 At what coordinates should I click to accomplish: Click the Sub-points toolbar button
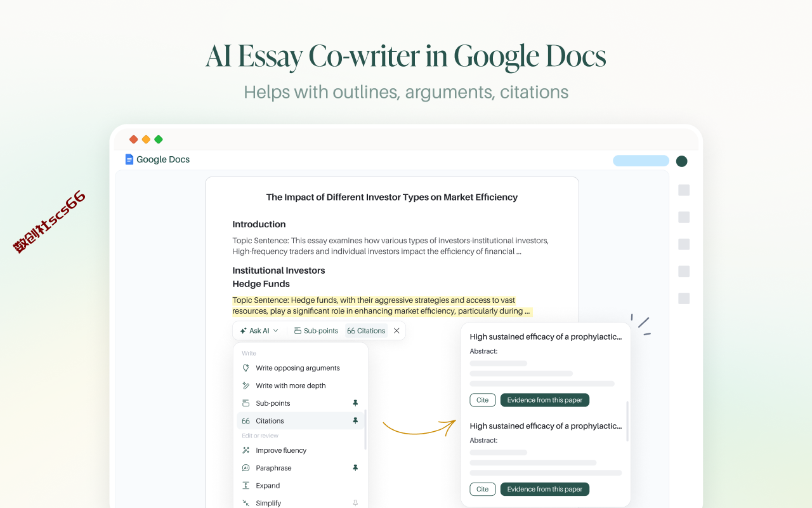[x=316, y=331]
